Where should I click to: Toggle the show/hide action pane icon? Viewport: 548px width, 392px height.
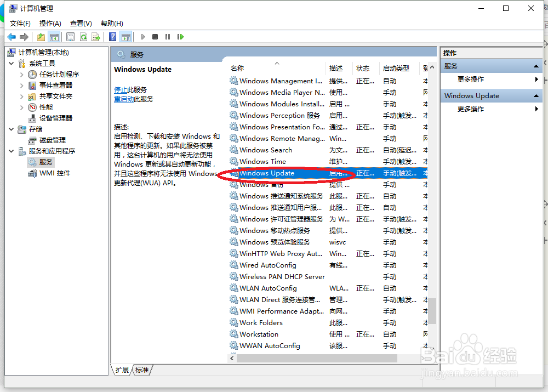[x=126, y=37]
